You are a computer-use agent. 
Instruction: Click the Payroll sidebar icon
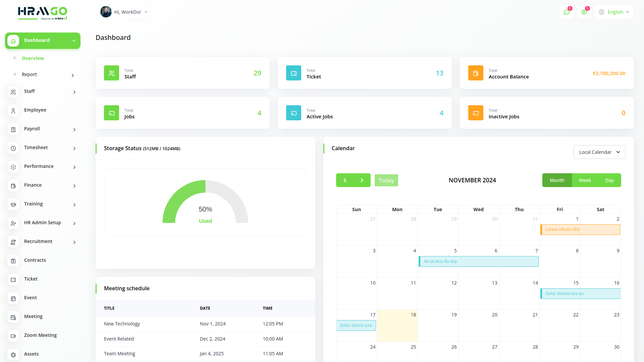[x=13, y=129]
